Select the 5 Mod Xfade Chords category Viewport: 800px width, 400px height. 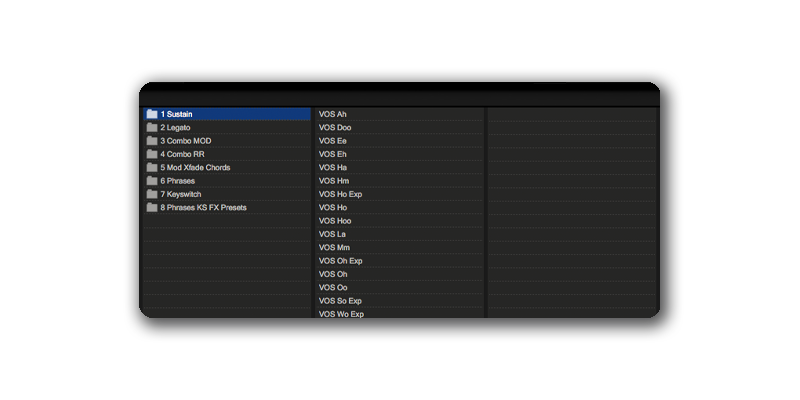195,167
